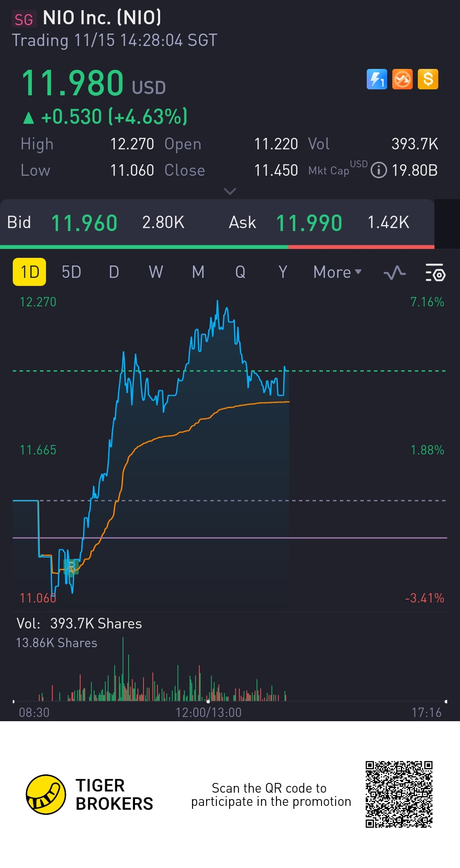Open the More timeframes dropdown
460x868 pixels.
point(337,272)
